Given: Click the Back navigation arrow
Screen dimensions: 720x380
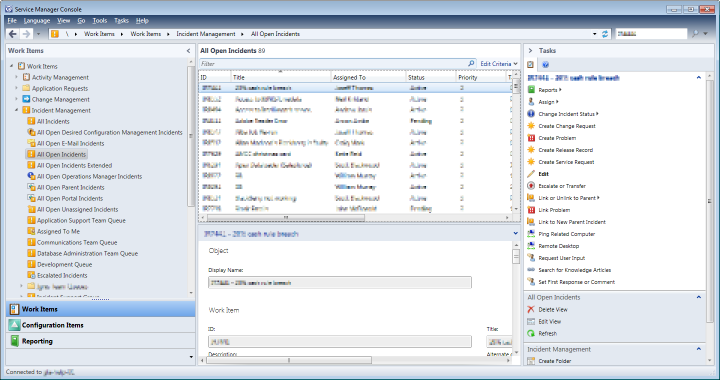Looking at the screenshot, I should [x=13, y=34].
